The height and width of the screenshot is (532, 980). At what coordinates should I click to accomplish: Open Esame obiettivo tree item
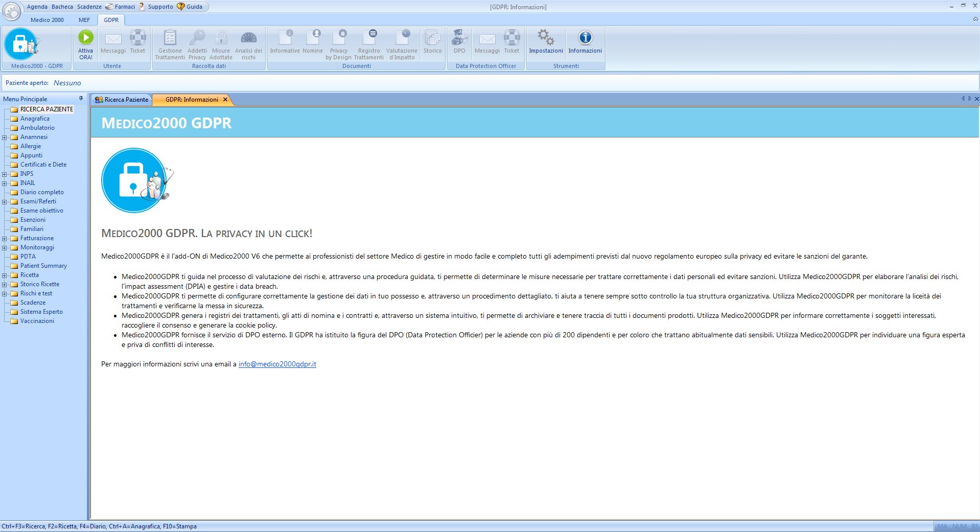tap(42, 211)
